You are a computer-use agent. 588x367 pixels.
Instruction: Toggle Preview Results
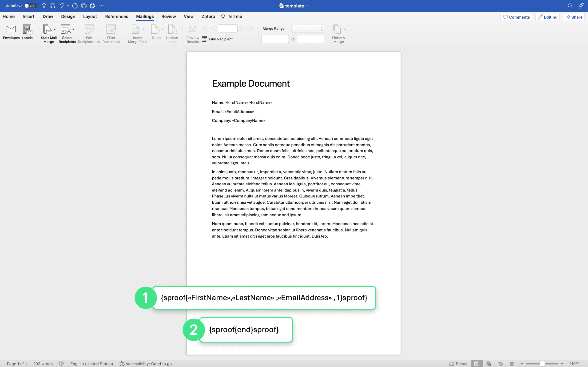193,34
